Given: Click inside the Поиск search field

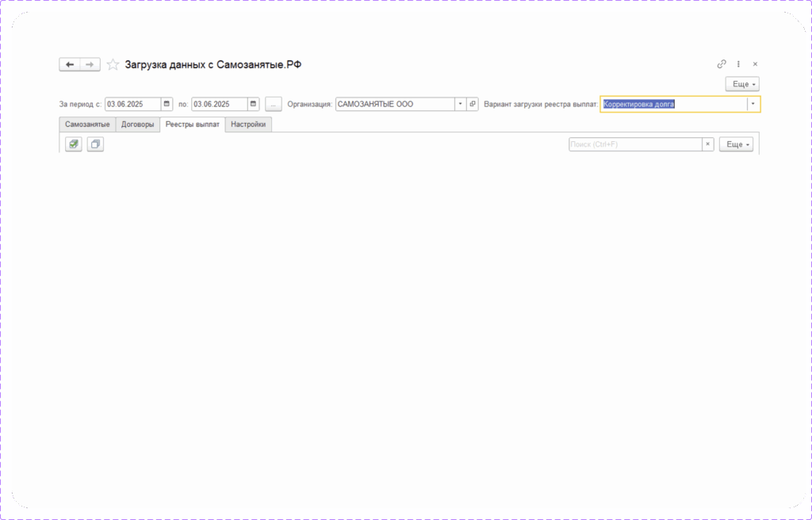Looking at the screenshot, I should click(x=634, y=144).
